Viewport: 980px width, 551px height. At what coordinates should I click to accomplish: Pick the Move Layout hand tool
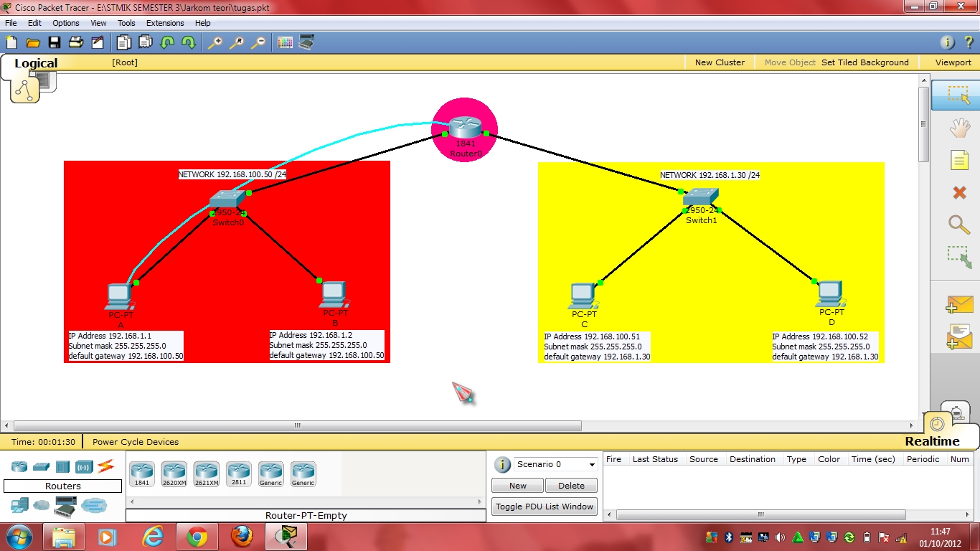[959, 128]
